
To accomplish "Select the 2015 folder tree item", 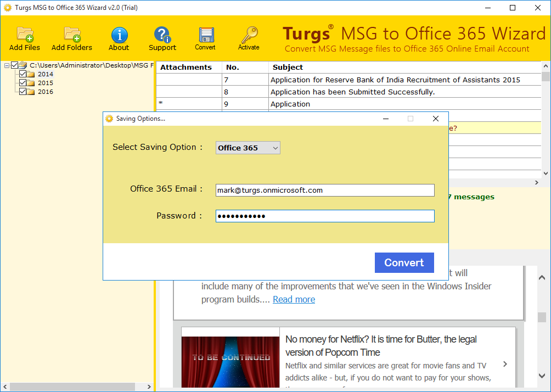I will coord(46,83).
